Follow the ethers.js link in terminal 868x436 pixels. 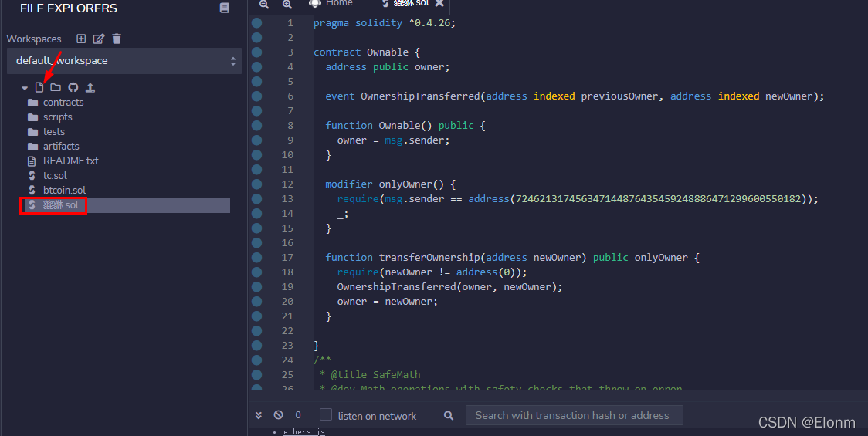point(304,432)
